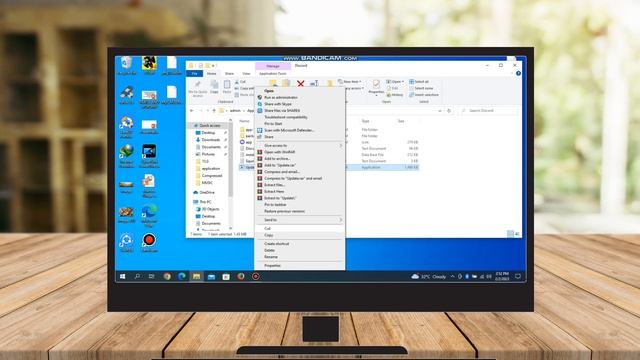640x360 pixels.
Task: Select OneDrive in navigation pane
Action: [207, 193]
